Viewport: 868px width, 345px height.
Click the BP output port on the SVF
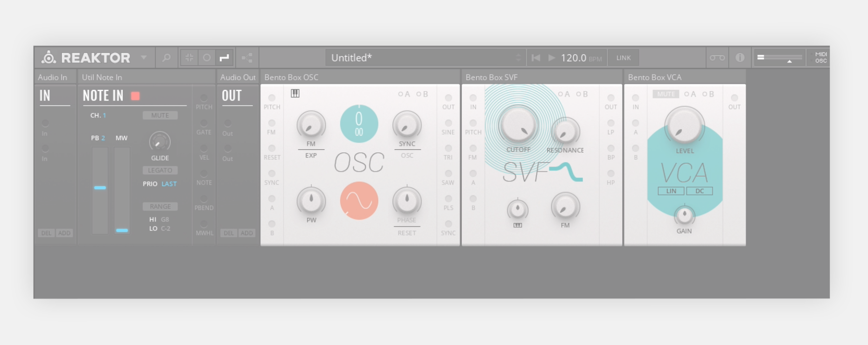tap(611, 148)
